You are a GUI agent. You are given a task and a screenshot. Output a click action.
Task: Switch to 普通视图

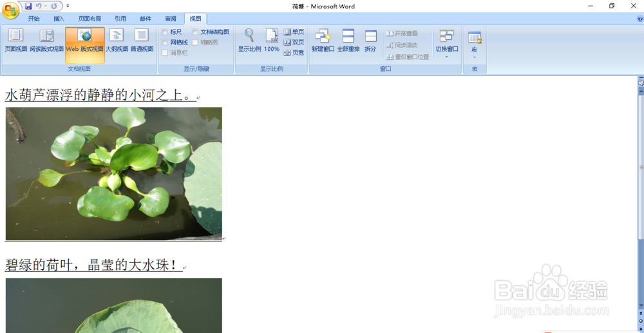click(x=142, y=41)
